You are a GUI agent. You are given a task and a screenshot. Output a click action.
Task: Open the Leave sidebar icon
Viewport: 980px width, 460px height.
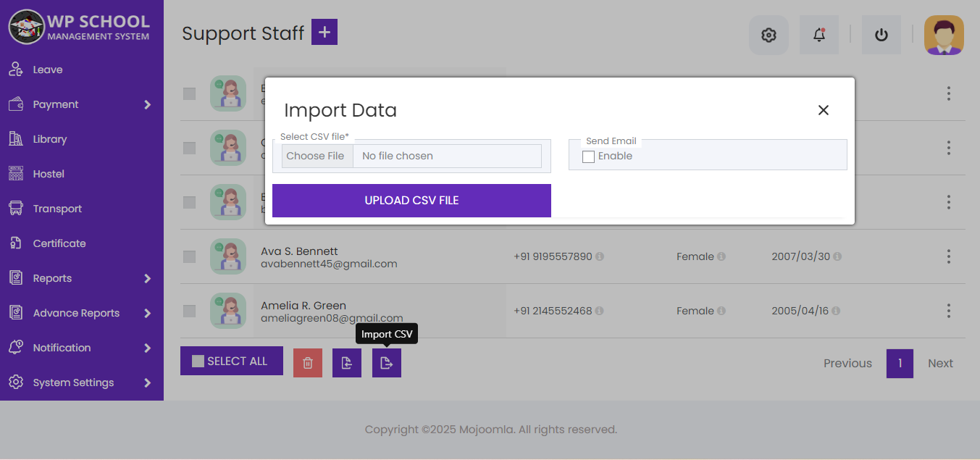tap(16, 70)
